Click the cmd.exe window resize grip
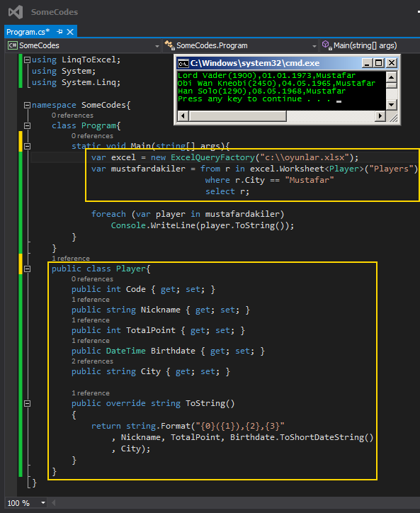This screenshot has height=513, width=420. click(x=392, y=116)
